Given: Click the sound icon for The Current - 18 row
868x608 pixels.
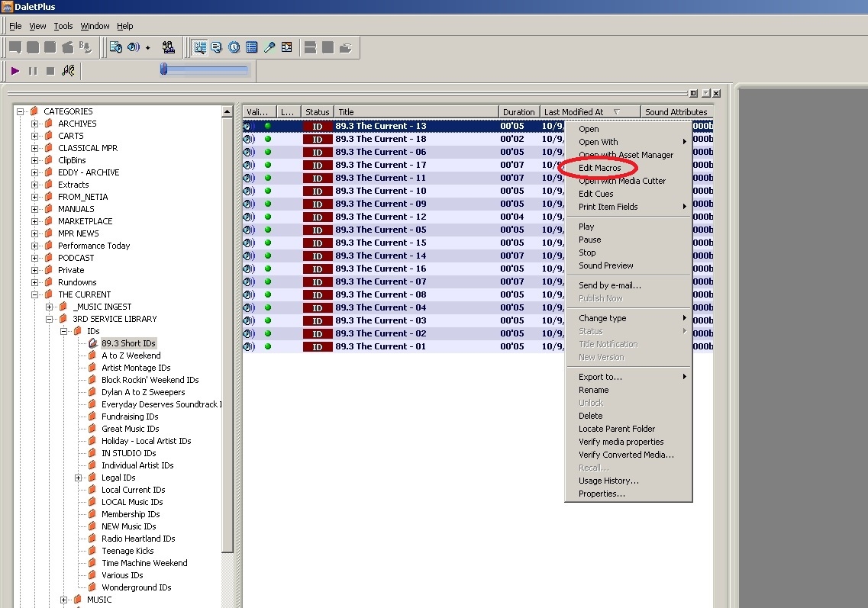Looking at the screenshot, I should click(249, 139).
